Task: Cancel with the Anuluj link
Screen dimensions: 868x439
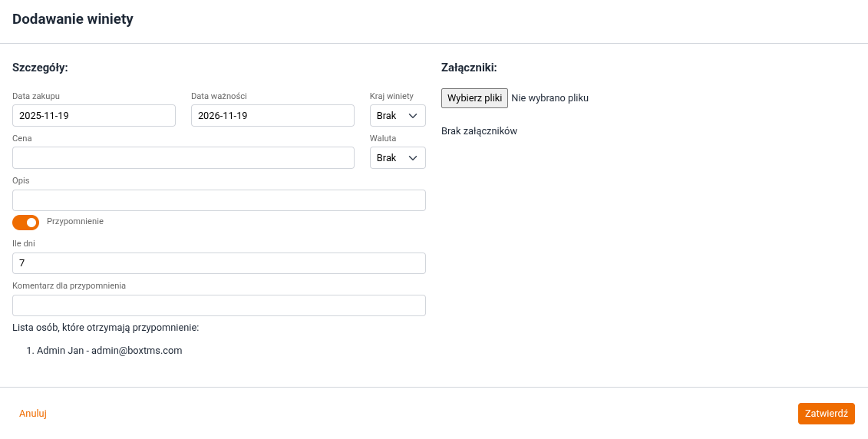Action: tap(33, 413)
